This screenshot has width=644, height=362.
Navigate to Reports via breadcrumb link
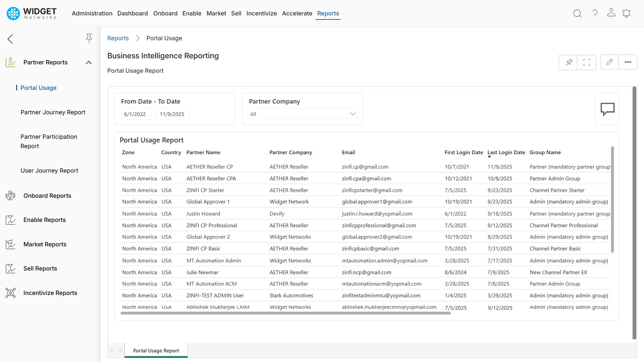click(118, 38)
